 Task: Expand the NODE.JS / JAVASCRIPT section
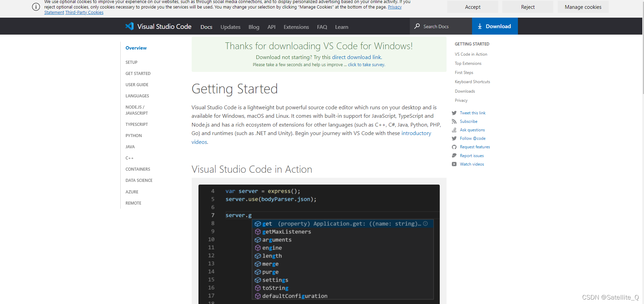click(x=137, y=110)
